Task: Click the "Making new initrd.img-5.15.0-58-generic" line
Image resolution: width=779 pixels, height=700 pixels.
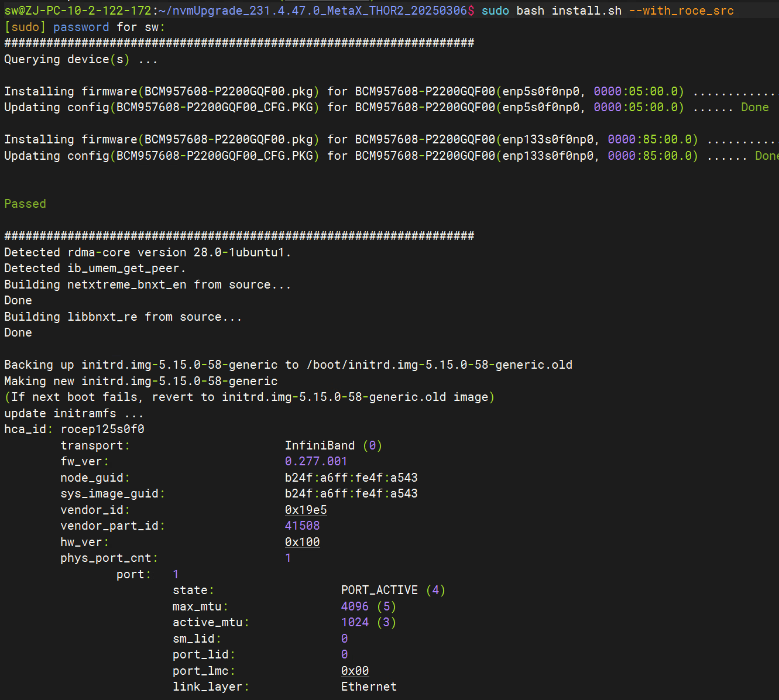Action: [141, 381]
